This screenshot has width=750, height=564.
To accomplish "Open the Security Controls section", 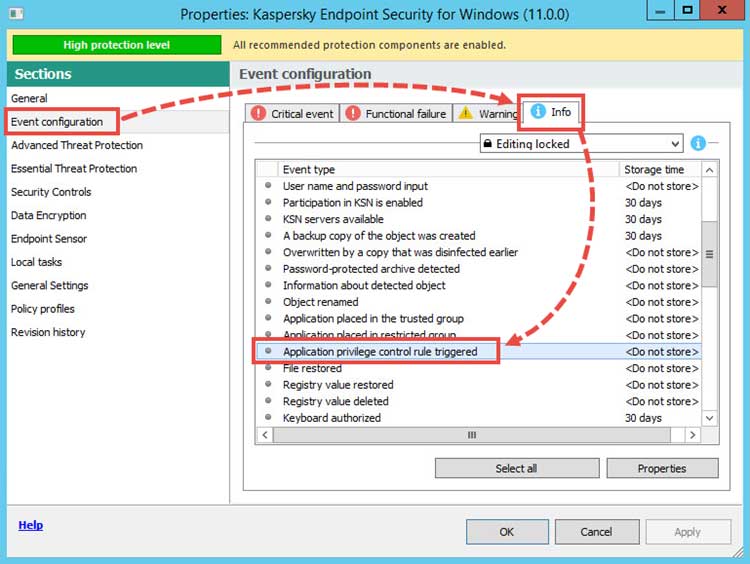I will [51, 192].
